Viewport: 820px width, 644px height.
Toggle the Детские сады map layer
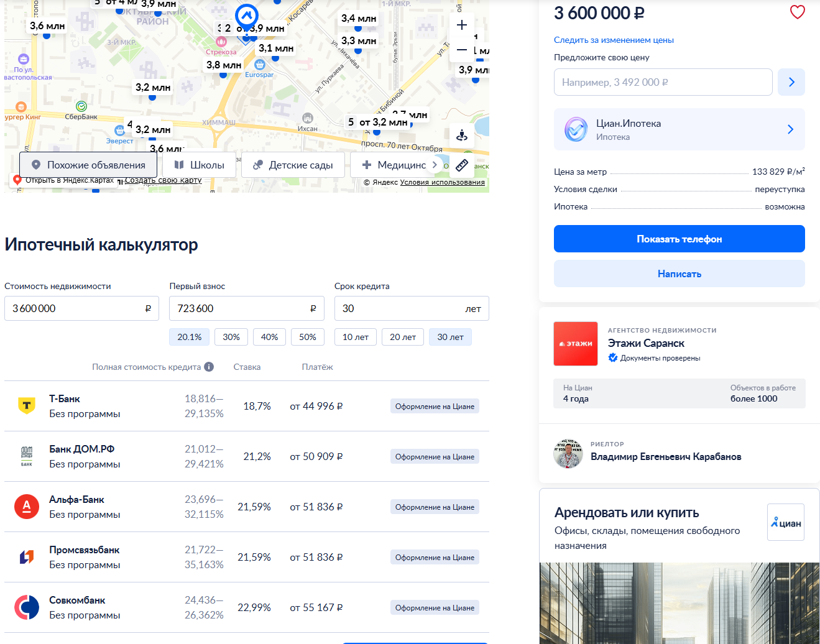click(x=293, y=165)
